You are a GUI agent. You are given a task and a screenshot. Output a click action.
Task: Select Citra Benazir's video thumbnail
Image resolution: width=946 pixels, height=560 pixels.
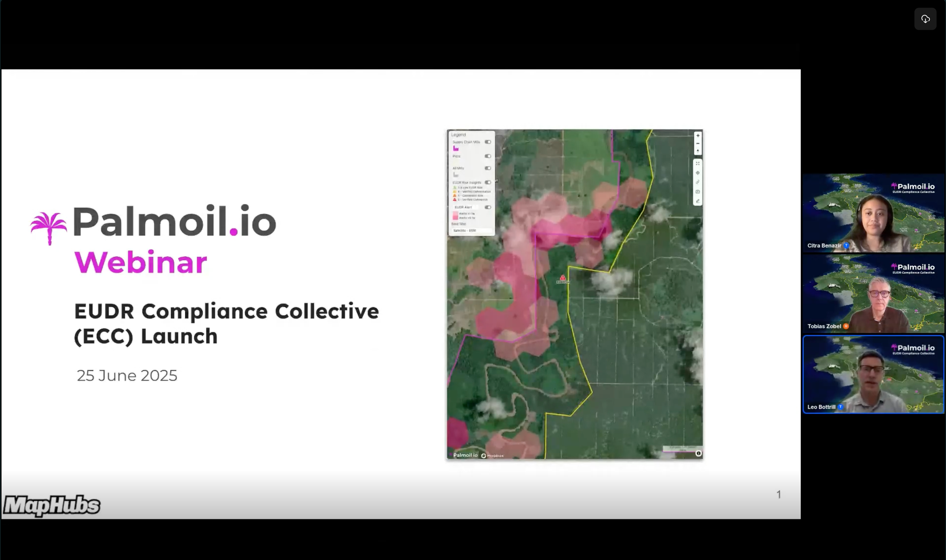click(873, 213)
